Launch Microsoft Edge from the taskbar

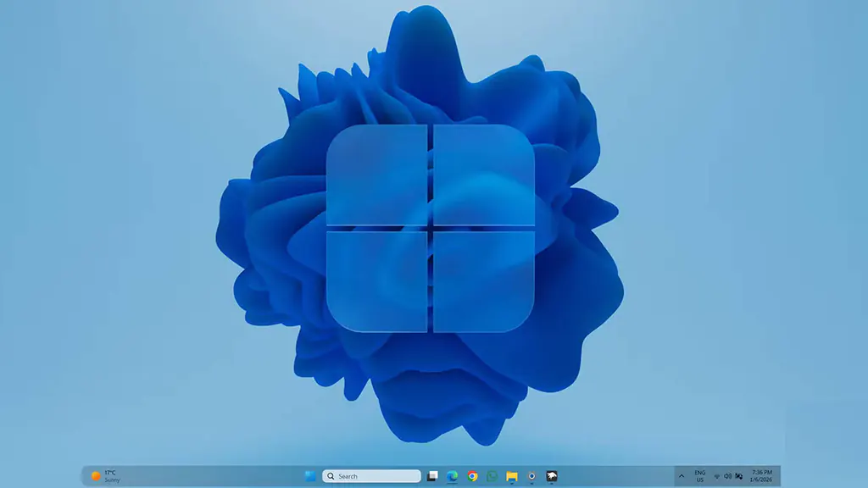pyautogui.click(x=453, y=475)
